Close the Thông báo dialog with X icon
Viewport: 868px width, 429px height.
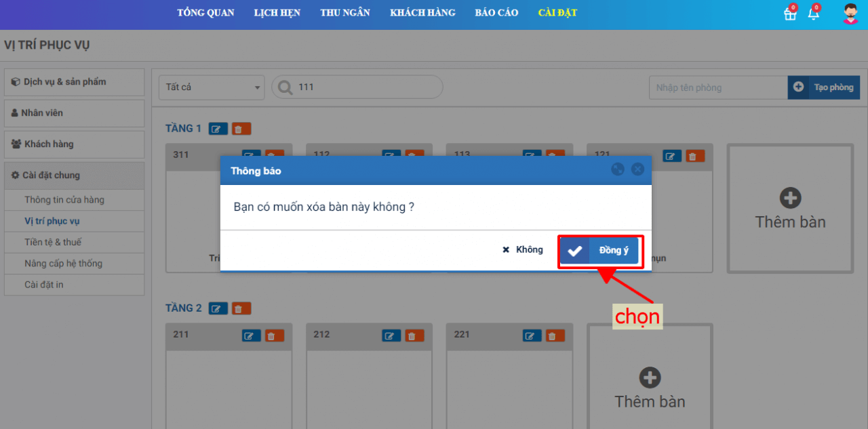(637, 169)
